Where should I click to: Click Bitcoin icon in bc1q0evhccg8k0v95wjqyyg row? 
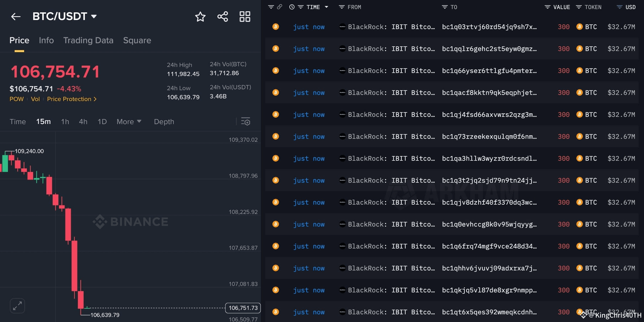tap(276, 224)
